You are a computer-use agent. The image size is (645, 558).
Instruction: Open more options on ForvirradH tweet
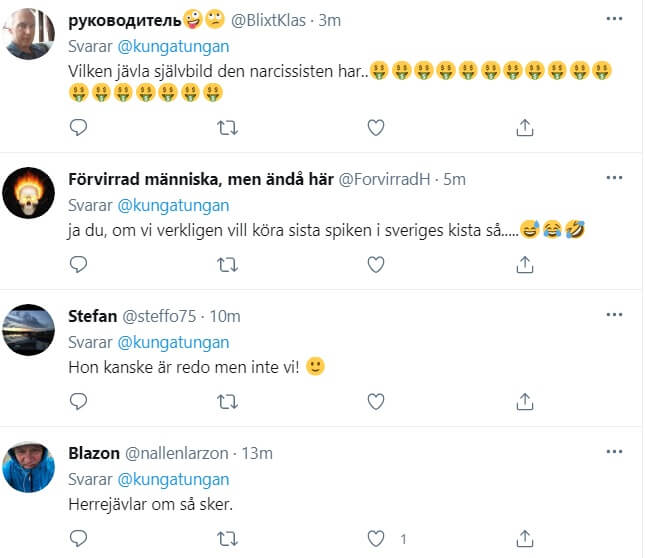(x=614, y=178)
